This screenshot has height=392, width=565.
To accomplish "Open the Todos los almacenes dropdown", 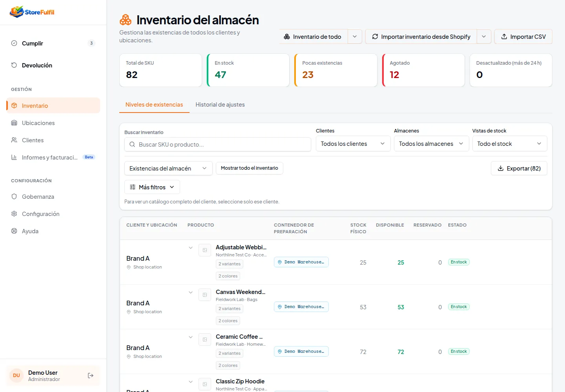I will [x=431, y=144].
